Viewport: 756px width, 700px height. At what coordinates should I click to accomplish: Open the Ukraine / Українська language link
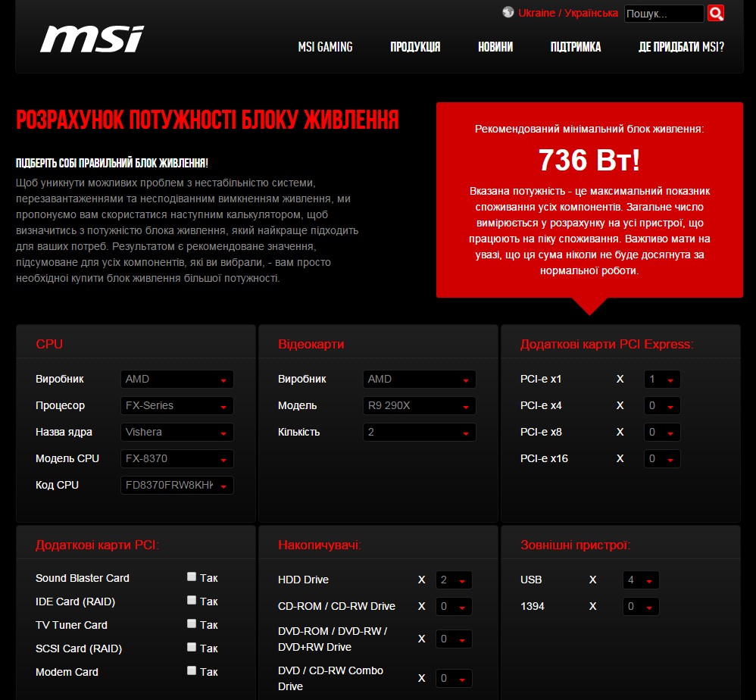pyautogui.click(x=567, y=13)
